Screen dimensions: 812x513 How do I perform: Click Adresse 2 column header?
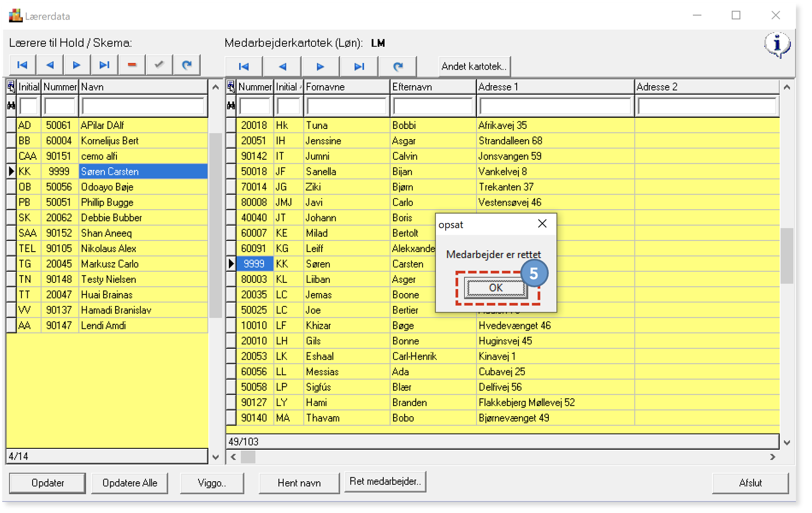tap(707, 87)
